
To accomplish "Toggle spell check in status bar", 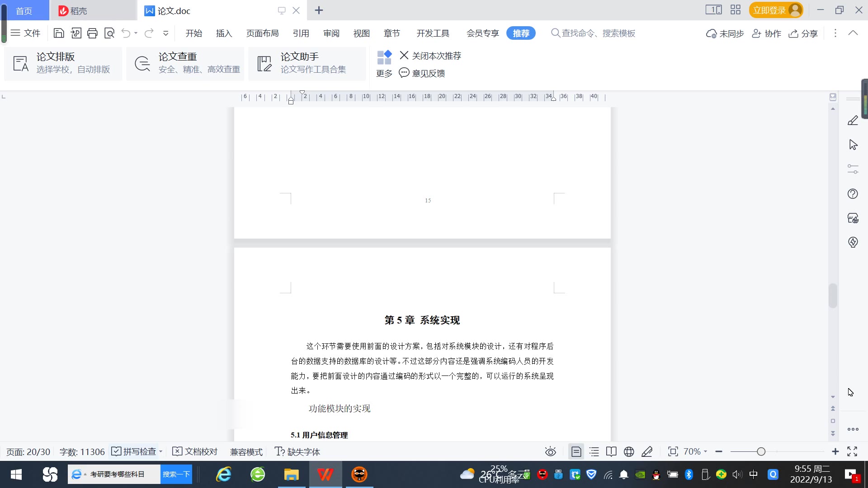I will [x=134, y=451].
